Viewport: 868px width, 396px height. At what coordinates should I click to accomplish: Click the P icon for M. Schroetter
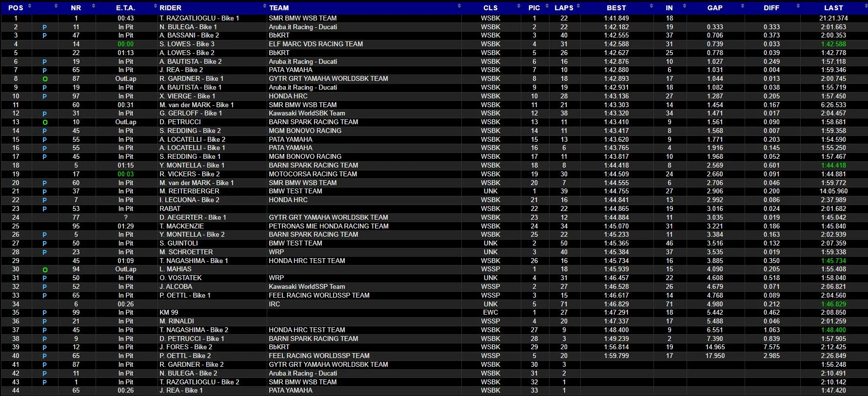45,252
